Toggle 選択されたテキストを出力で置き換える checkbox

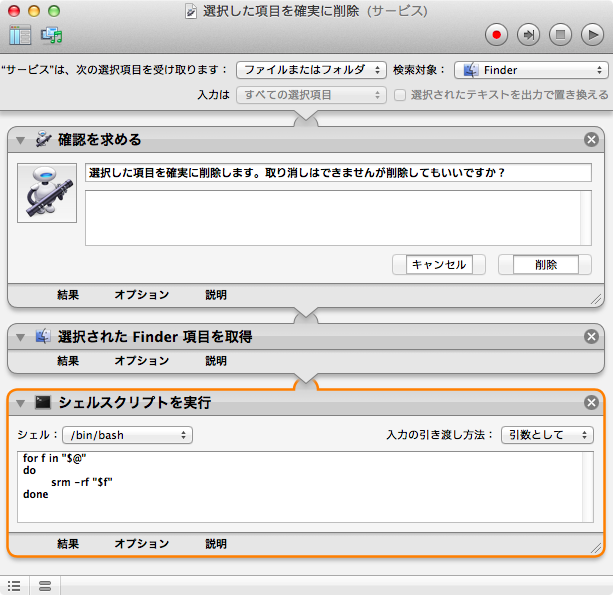(400, 95)
